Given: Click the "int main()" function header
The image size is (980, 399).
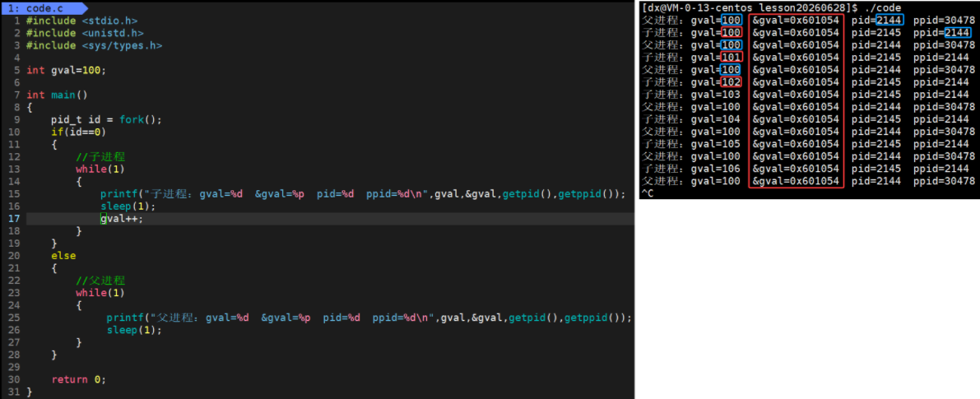Looking at the screenshot, I should pyautogui.click(x=57, y=95).
